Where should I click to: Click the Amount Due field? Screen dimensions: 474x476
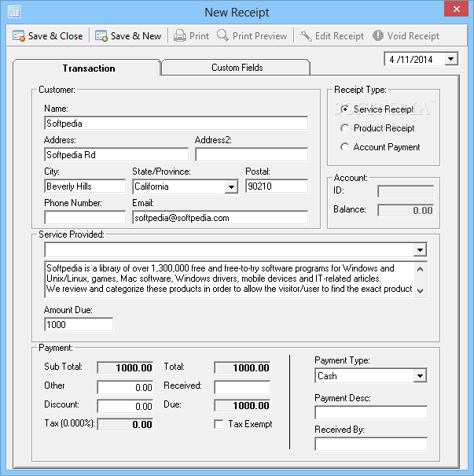coord(79,324)
